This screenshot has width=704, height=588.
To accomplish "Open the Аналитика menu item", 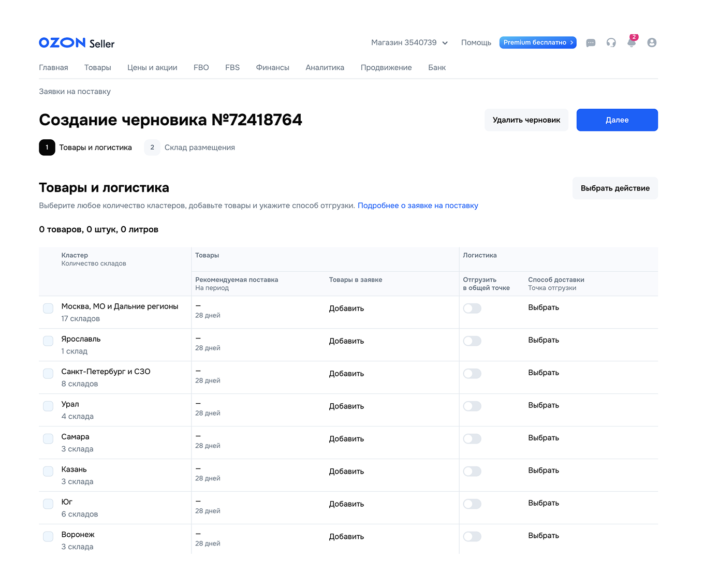I will coord(325,67).
